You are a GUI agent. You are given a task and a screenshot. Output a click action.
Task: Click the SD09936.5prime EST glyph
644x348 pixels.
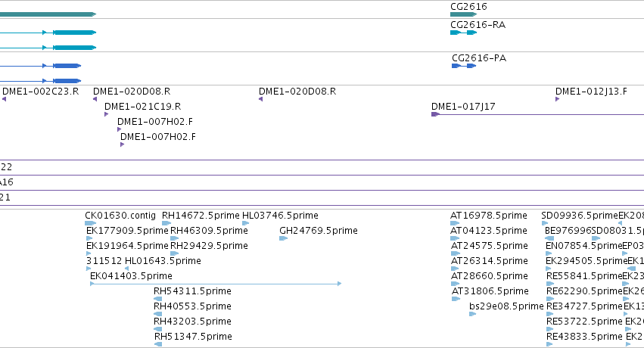pos(545,223)
